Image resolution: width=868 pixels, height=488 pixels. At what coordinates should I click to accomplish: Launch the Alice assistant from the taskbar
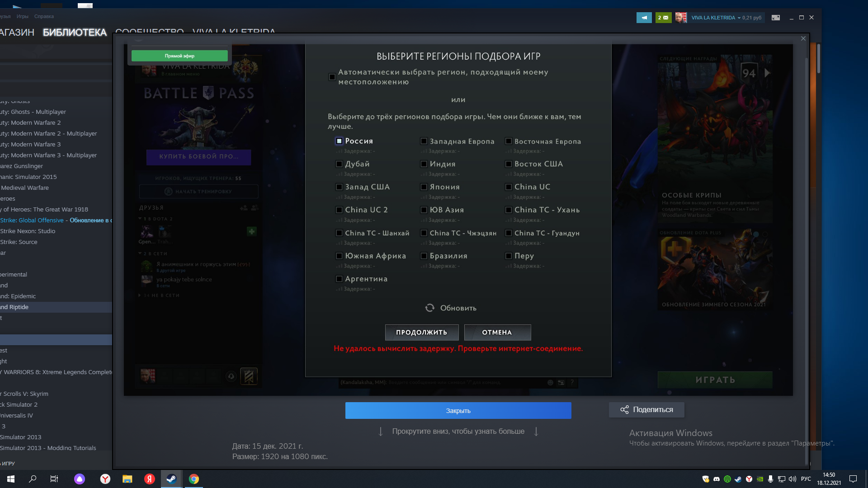[80, 479]
